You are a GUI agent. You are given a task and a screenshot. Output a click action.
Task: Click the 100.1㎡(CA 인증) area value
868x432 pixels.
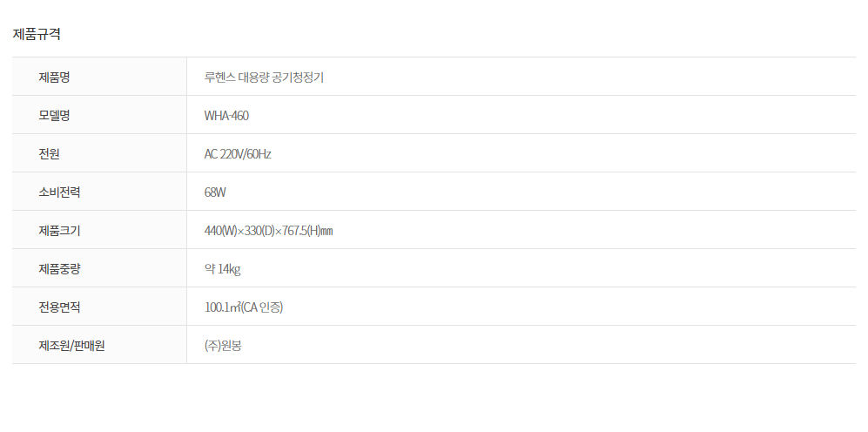pyautogui.click(x=244, y=307)
